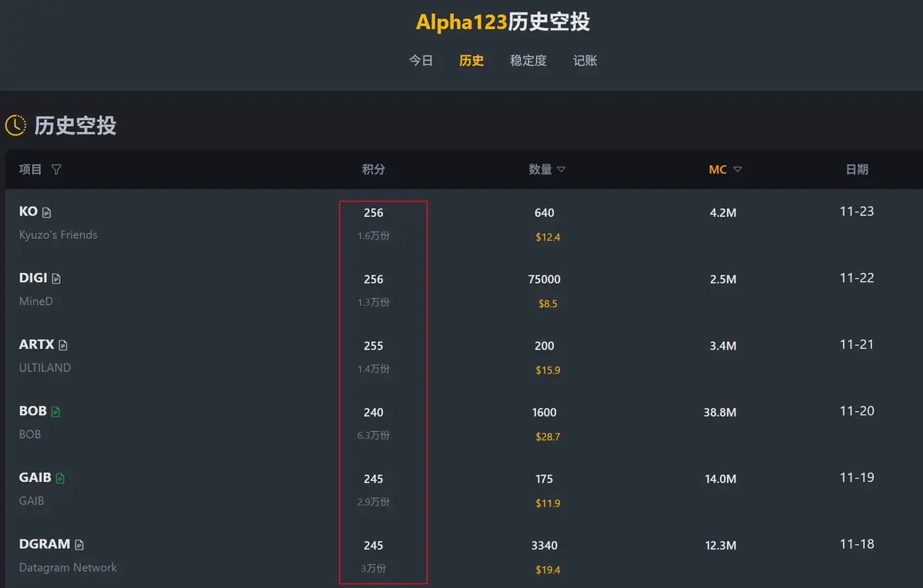Switch to the 今日 tab
The width and height of the screenshot is (923, 588).
click(421, 61)
